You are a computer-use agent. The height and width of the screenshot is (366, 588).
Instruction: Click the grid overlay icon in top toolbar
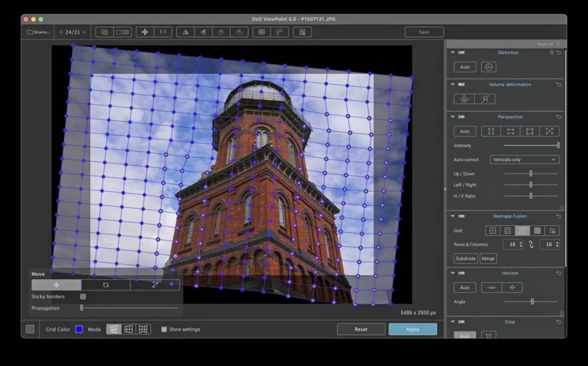pyautogui.click(x=261, y=32)
